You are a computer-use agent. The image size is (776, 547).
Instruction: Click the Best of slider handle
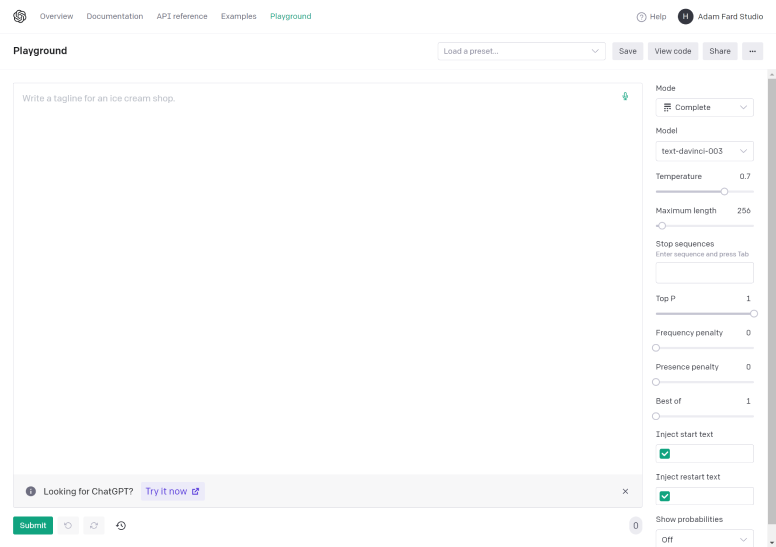[656, 416]
